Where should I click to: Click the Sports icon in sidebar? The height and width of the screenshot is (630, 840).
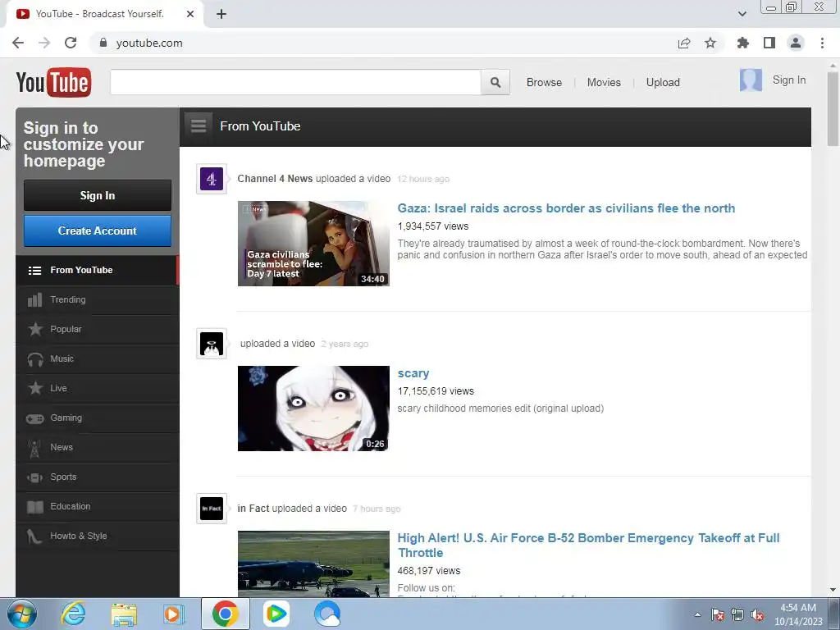pyautogui.click(x=34, y=477)
